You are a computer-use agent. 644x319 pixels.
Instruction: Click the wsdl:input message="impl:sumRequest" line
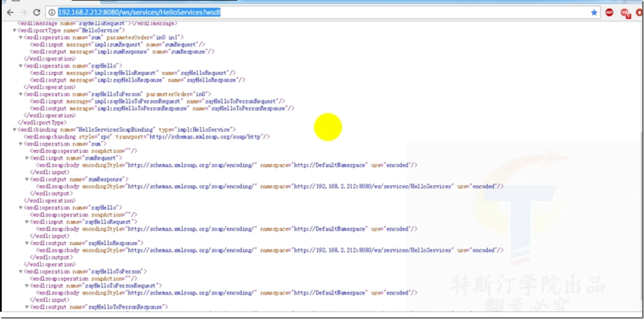[117, 45]
